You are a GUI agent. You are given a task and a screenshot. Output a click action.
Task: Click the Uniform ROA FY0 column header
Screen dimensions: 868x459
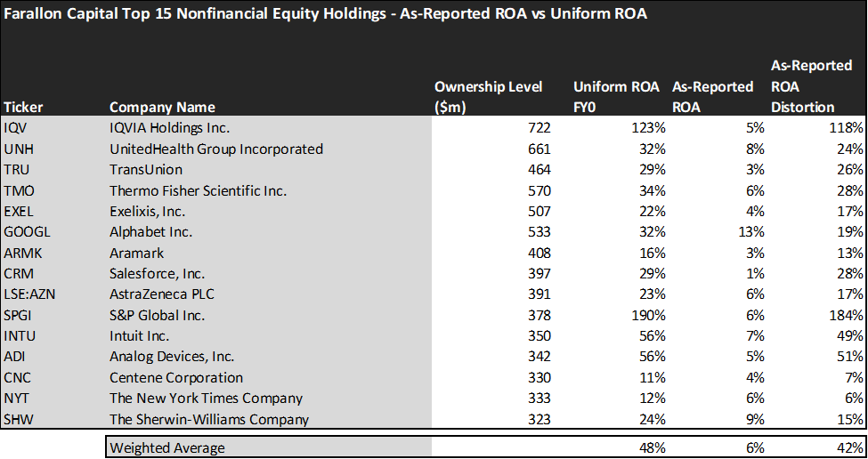pyautogui.click(x=617, y=97)
